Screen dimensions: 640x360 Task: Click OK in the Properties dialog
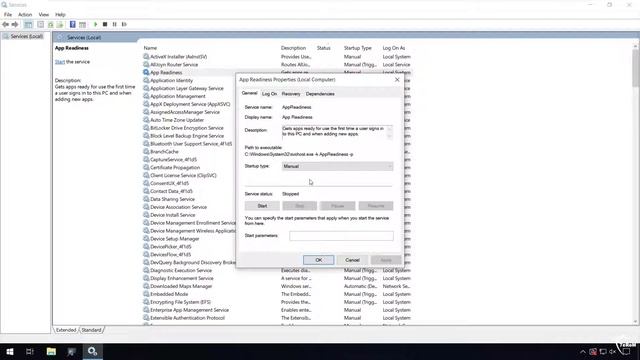[319, 260]
